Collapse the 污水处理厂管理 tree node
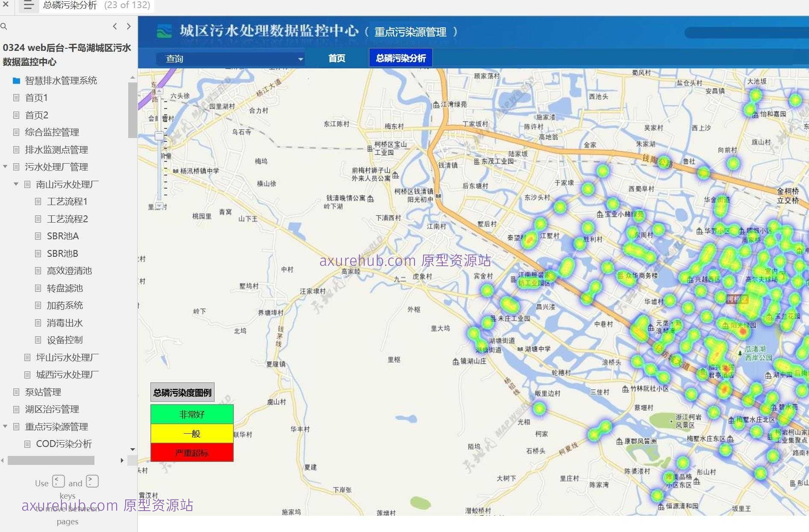Viewport: 809px width, 532px height. point(5,167)
